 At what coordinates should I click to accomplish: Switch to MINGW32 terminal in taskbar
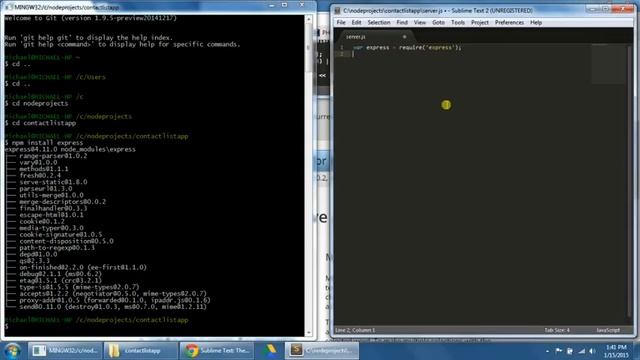[64, 350]
